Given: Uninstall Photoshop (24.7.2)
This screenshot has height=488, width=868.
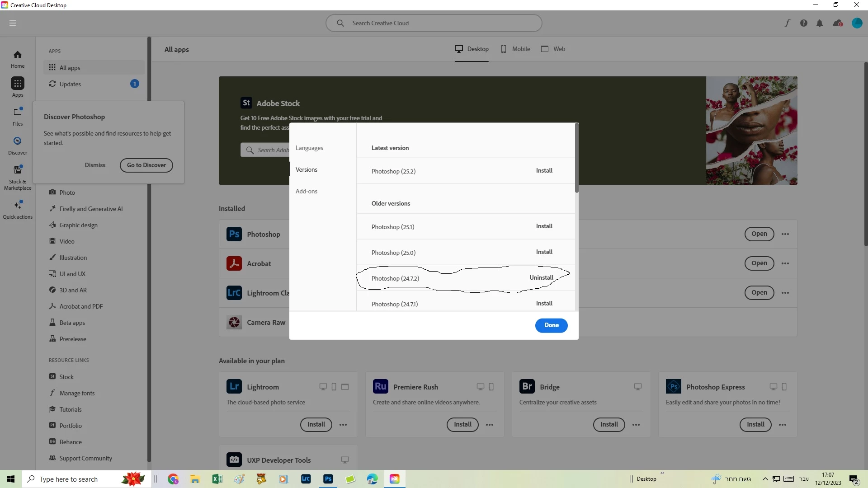Looking at the screenshot, I should [541, 277].
